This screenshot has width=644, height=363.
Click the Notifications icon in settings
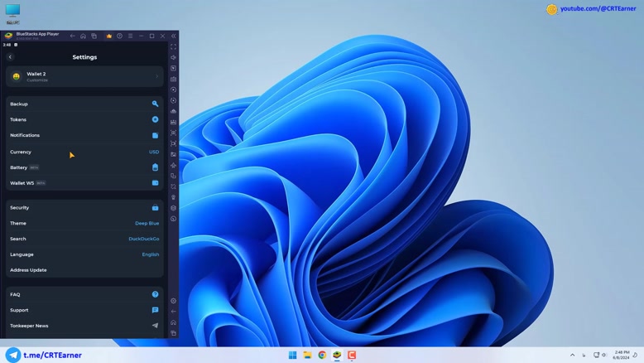pyautogui.click(x=155, y=135)
